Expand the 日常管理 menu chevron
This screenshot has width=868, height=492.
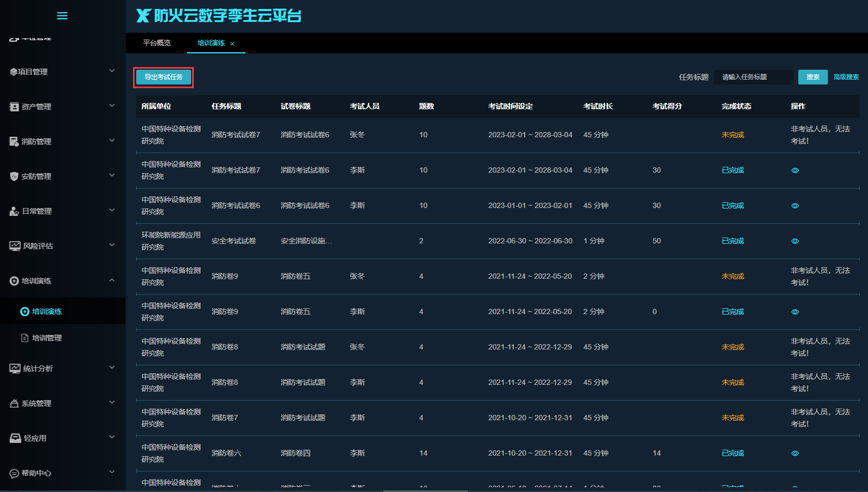click(112, 210)
